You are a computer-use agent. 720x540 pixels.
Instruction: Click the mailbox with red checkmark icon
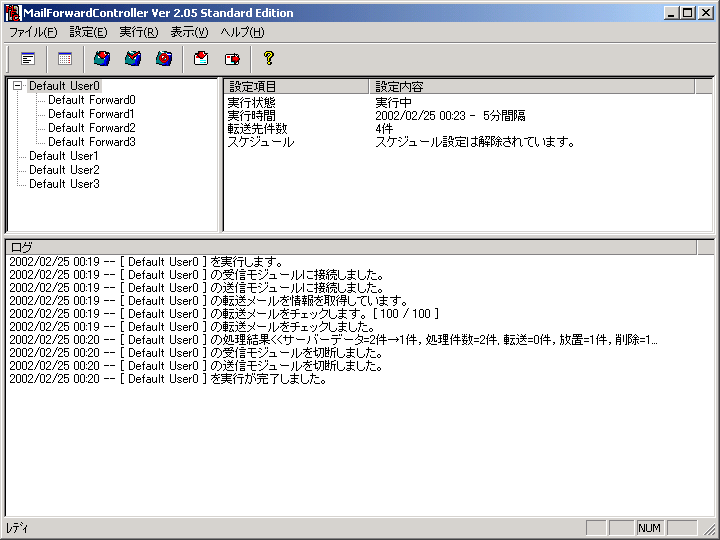[x=133, y=58]
